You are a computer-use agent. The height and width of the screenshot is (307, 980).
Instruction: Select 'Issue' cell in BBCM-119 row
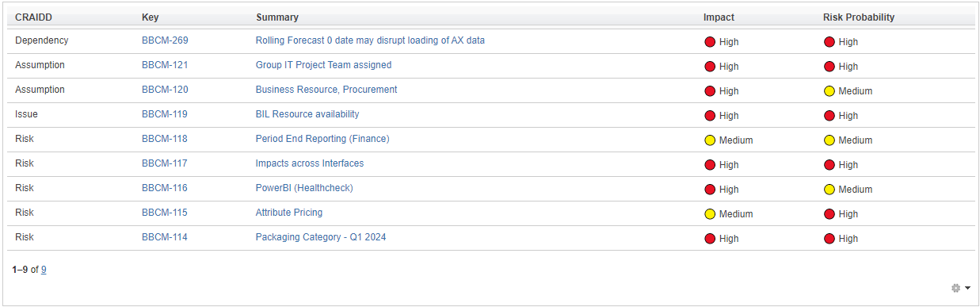[x=26, y=114]
